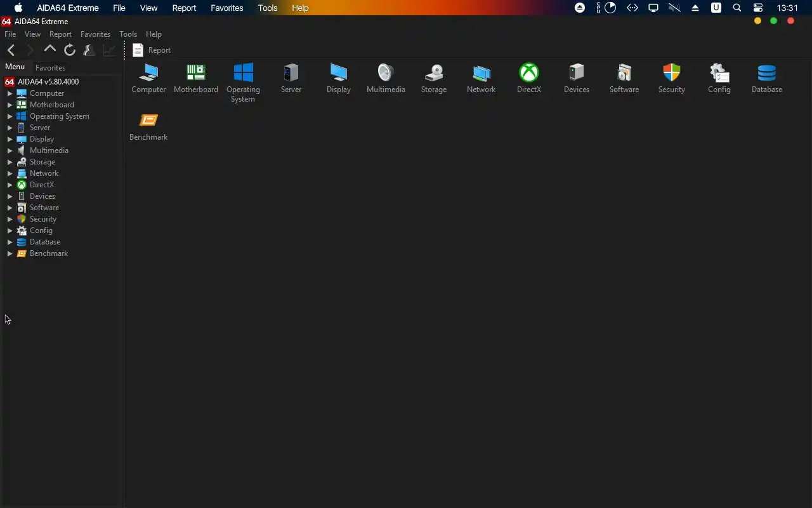Image resolution: width=812 pixels, height=508 pixels.
Task: Open the Help menu in the app window
Action: [154, 34]
